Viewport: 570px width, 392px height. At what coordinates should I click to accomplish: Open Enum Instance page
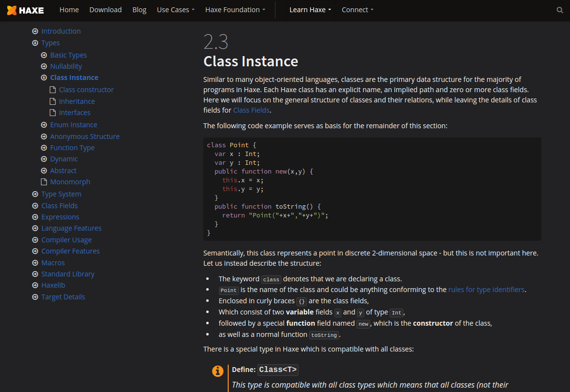click(x=74, y=125)
